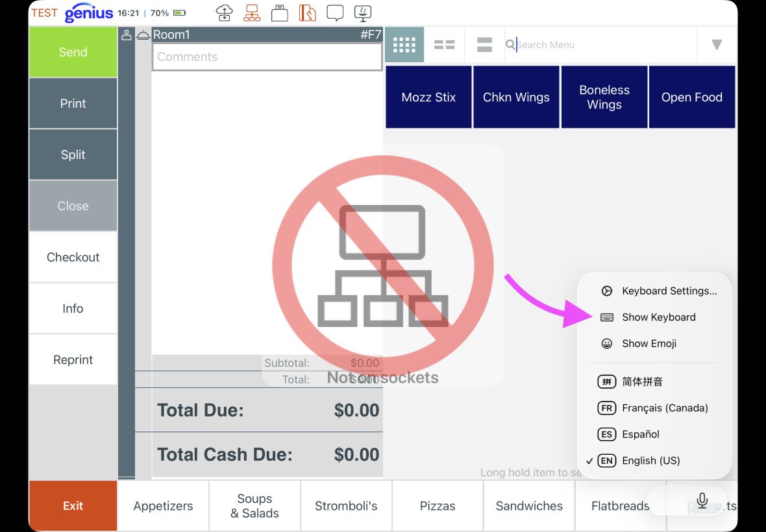Tap the cloud sync icon

tap(224, 13)
